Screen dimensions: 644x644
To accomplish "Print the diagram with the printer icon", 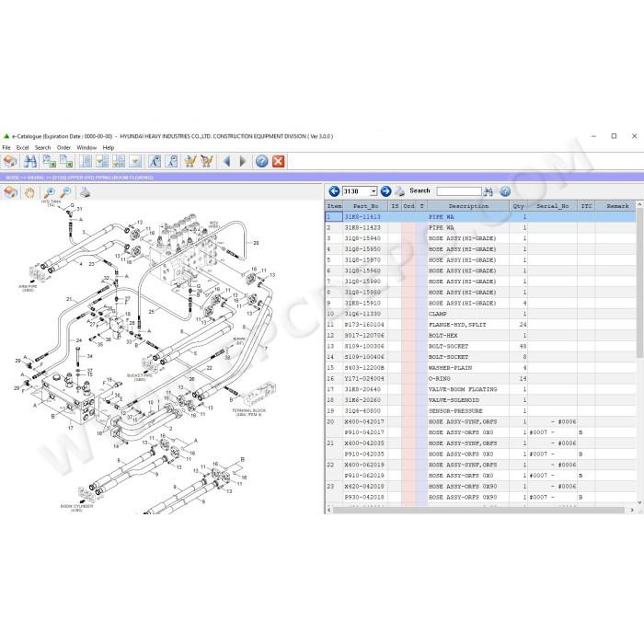I will (85, 191).
